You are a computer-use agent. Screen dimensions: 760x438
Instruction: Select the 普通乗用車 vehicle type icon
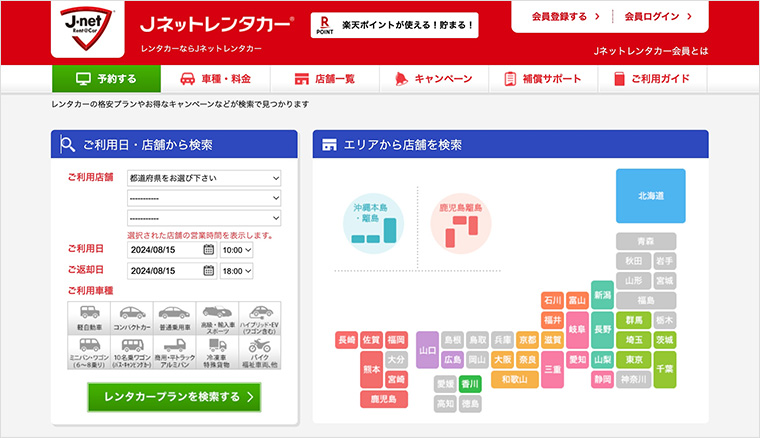point(174,318)
